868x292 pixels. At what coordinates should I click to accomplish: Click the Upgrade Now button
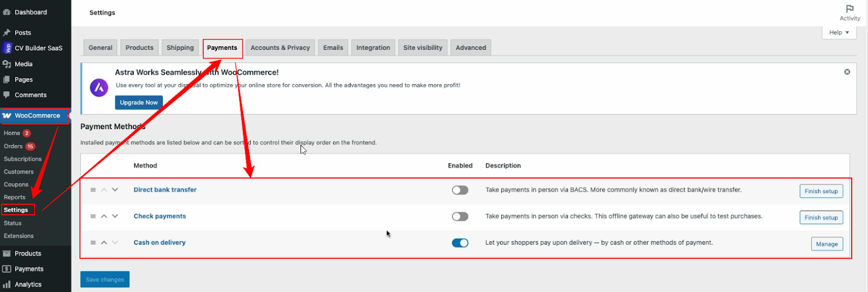point(139,103)
